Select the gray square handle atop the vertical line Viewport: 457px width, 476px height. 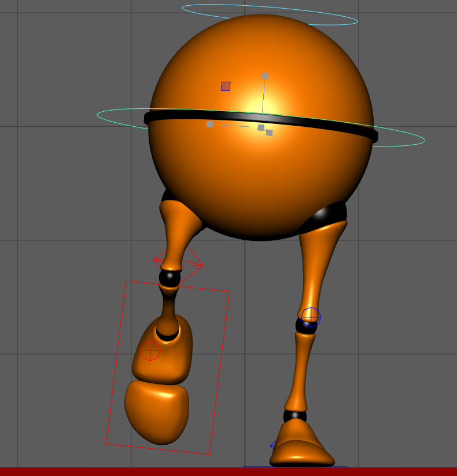click(265, 76)
